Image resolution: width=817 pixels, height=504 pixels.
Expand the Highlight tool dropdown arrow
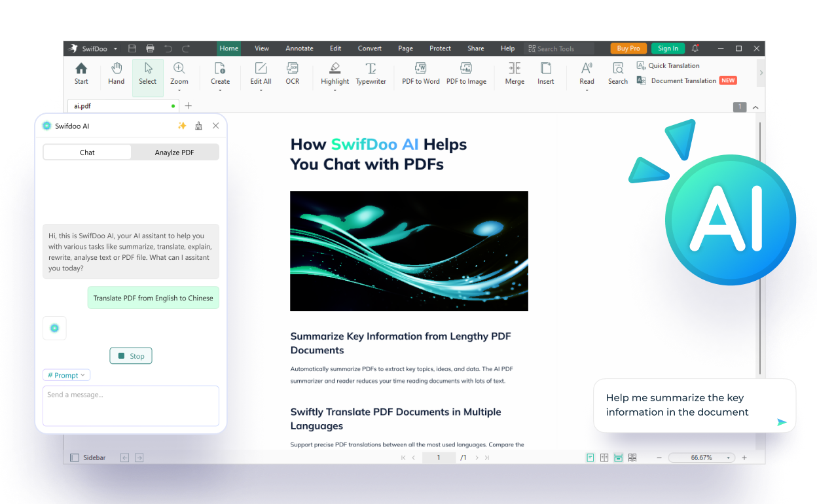[335, 90]
